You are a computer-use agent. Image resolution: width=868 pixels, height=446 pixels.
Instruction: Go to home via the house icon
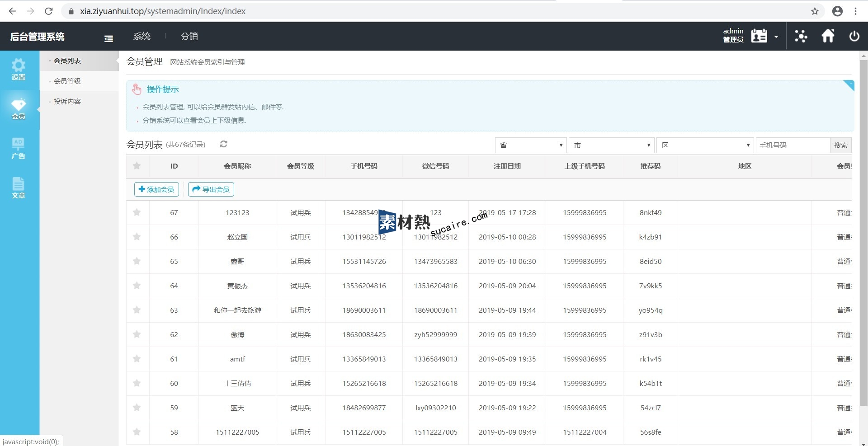(x=828, y=36)
